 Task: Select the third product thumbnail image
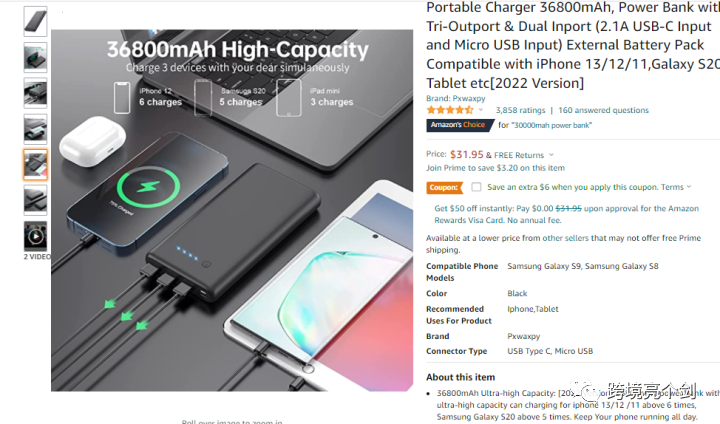click(35, 93)
